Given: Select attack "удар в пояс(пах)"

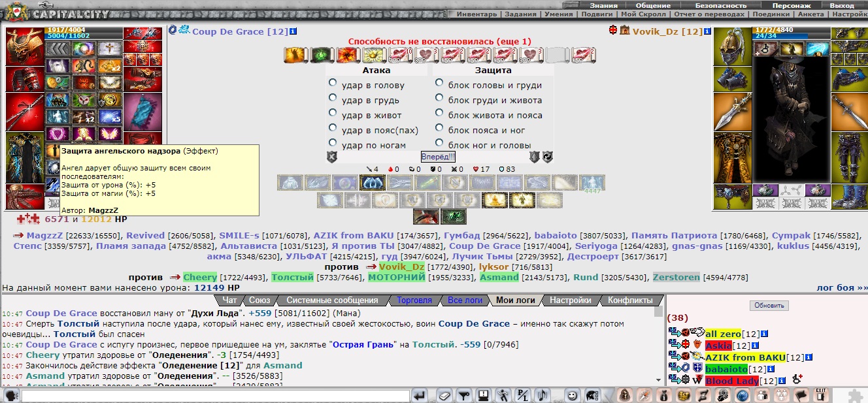Looking at the screenshot, I should (x=333, y=128).
